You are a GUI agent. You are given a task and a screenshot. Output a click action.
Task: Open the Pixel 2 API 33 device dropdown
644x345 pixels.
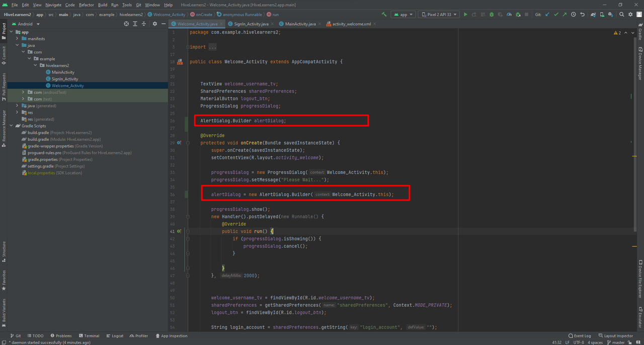[x=438, y=15]
